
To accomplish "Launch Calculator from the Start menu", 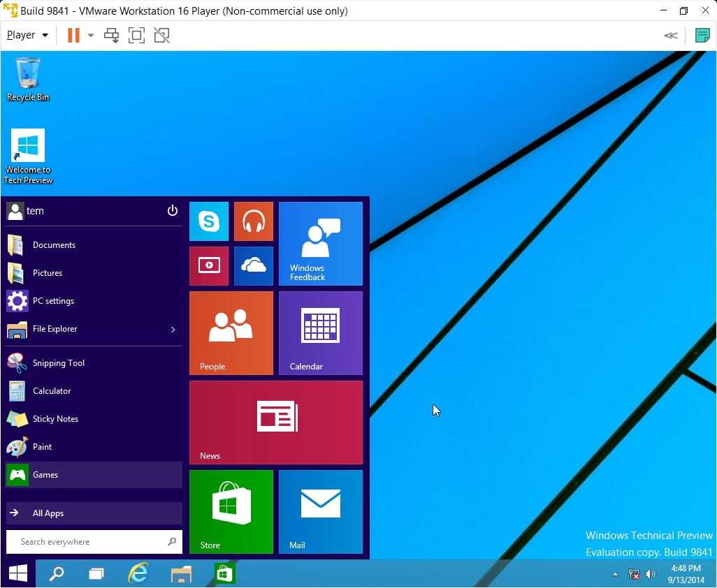I will 94,391.
